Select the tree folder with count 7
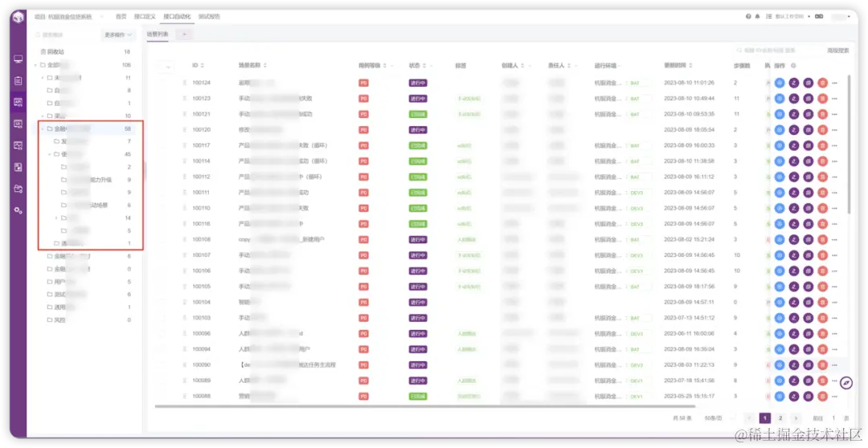868x448 pixels. (93, 141)
